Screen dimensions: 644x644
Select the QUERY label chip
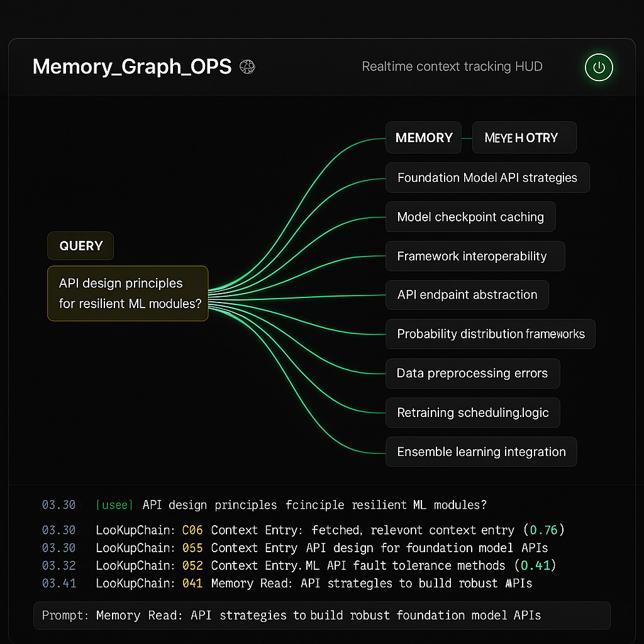coord(80,246)
